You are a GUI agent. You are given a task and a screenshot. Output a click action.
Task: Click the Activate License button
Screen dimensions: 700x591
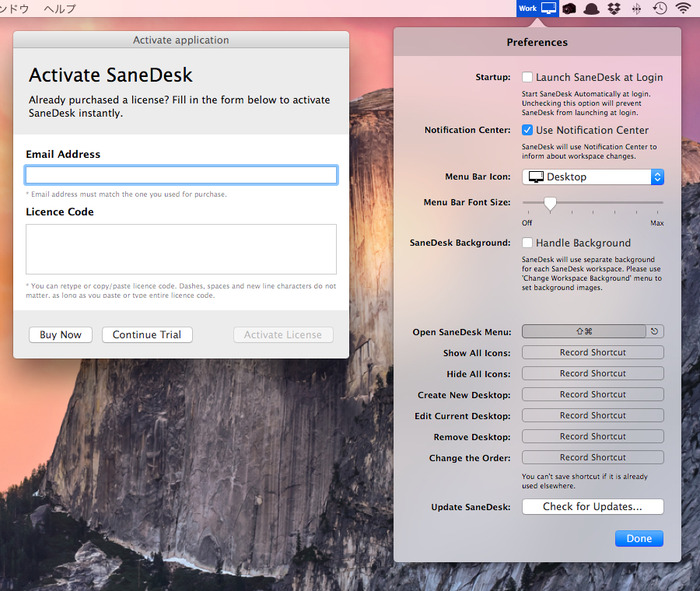(283, 335)
